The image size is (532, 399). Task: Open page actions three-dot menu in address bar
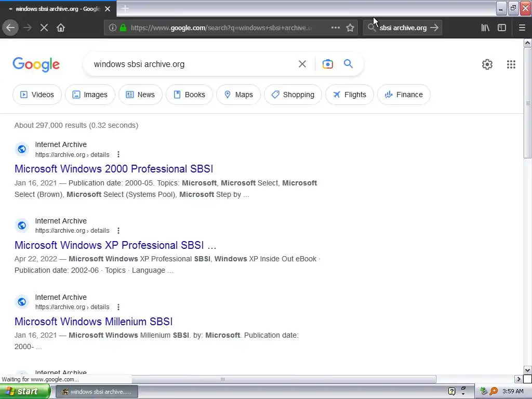[335, 28]
